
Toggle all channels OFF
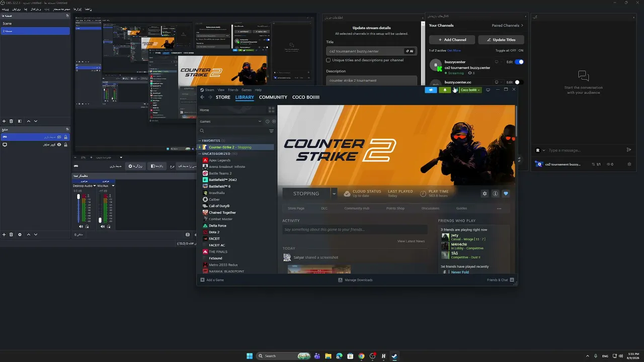click(513, 50)
